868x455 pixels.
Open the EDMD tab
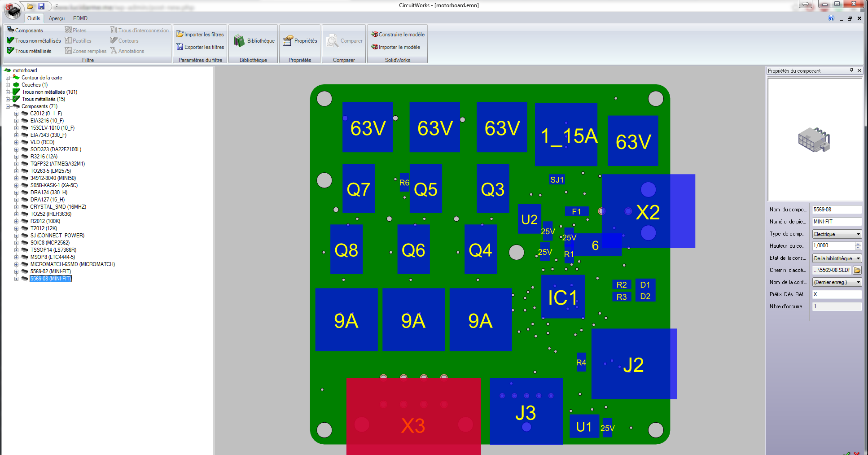[80, 18]
